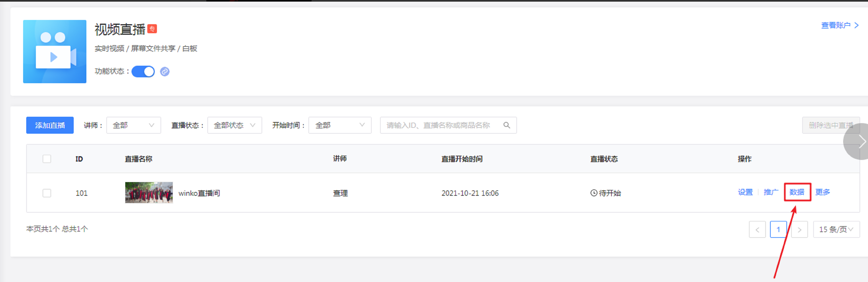Toggle the 功能状态 switch off
This screenshot has height=282, width=868.
143,71
